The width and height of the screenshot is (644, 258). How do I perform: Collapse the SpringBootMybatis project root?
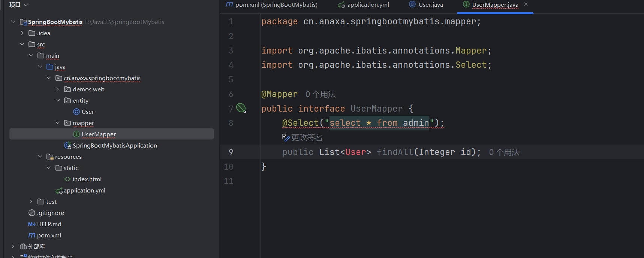(13, 22)
